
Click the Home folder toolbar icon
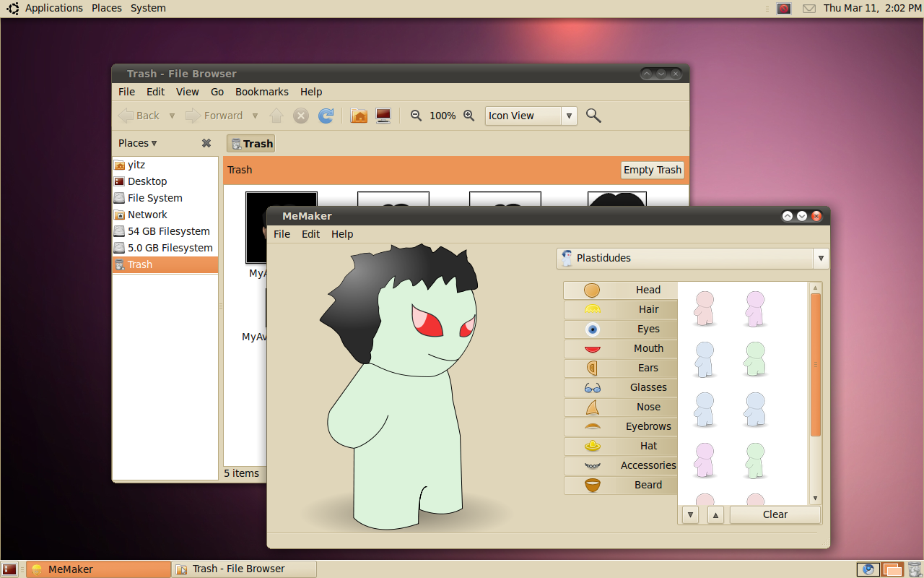[359, 116]
